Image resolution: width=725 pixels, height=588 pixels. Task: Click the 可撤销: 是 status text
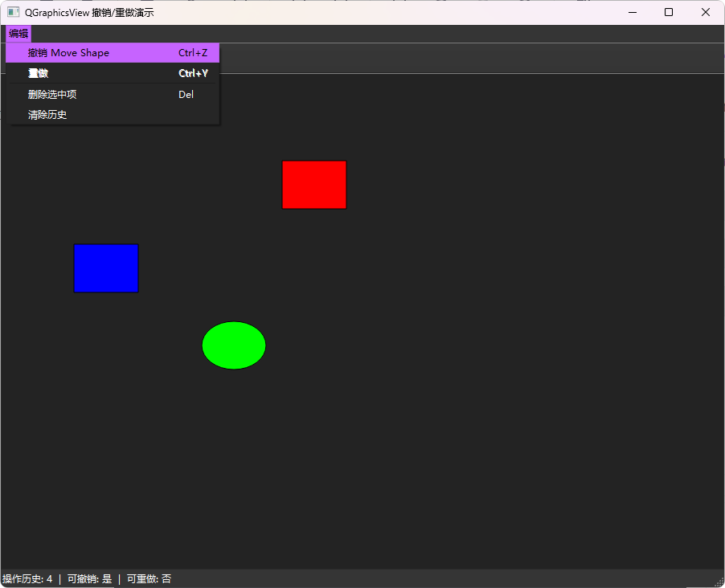coord(90,578)
